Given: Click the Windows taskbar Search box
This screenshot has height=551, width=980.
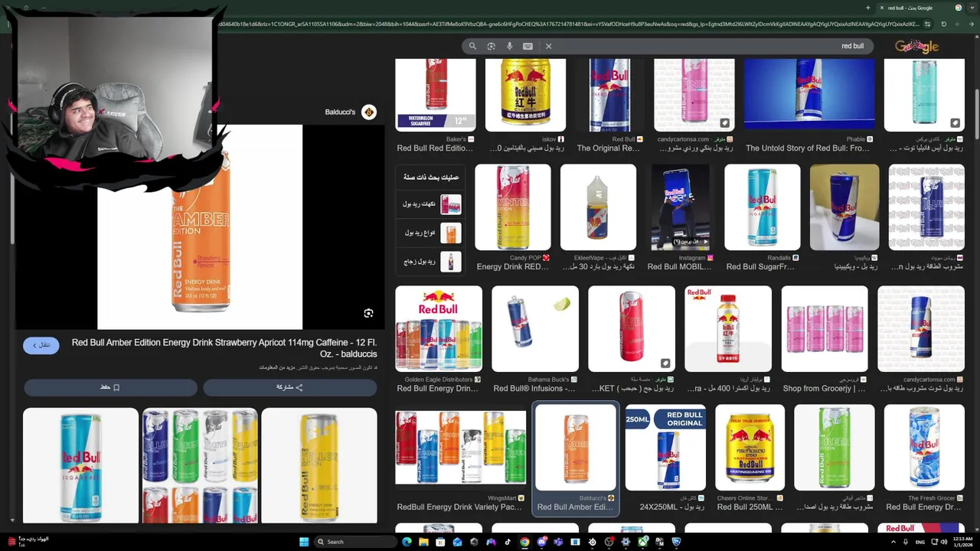Looking at the screenshot, I should click(356, 542).
